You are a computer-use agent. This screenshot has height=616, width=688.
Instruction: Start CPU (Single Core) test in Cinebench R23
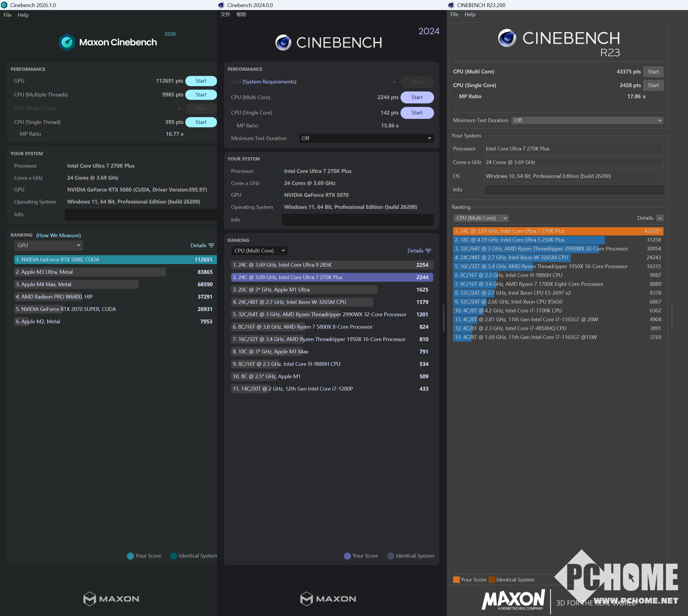653,85
